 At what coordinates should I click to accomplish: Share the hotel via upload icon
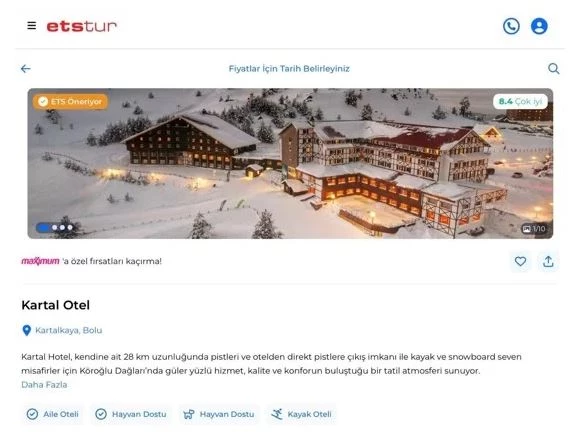click(x=548, y=261)
